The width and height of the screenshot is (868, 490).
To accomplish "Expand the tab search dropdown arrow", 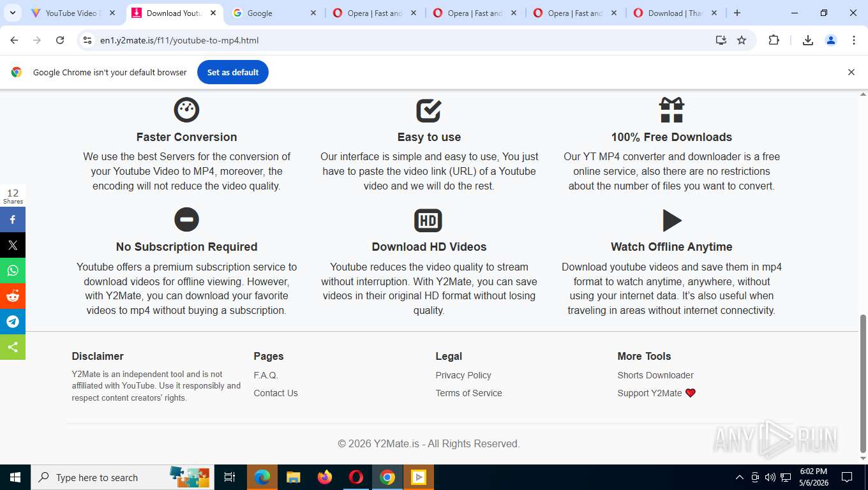I will tap(12, 13).
